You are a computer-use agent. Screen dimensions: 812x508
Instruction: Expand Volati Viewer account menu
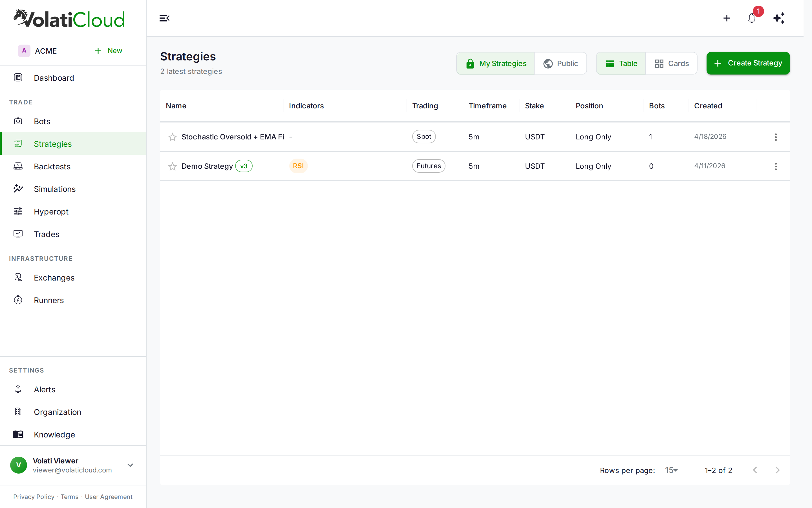point(130,465)
